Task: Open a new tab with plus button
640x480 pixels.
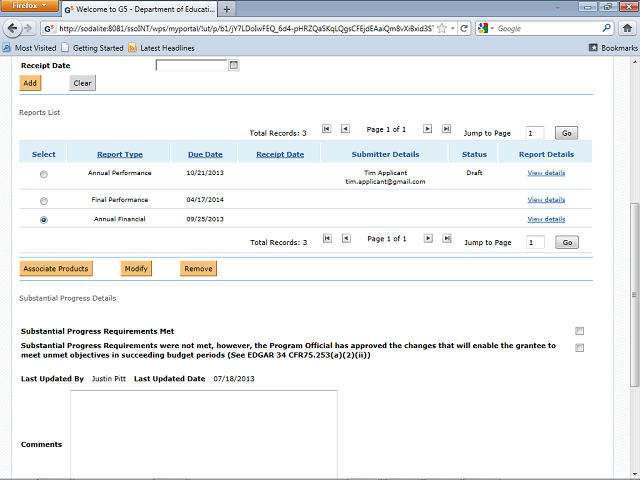Action: 227,9
